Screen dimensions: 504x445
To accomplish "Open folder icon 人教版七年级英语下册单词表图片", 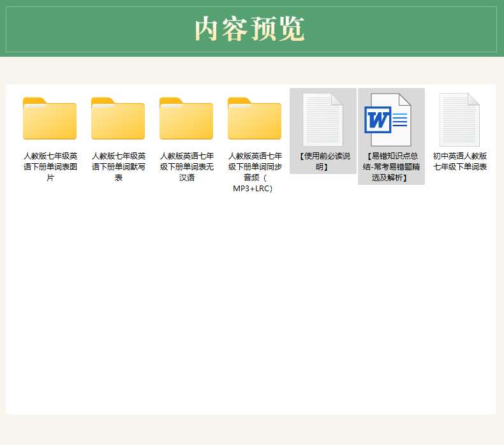I will pos(50,118).
